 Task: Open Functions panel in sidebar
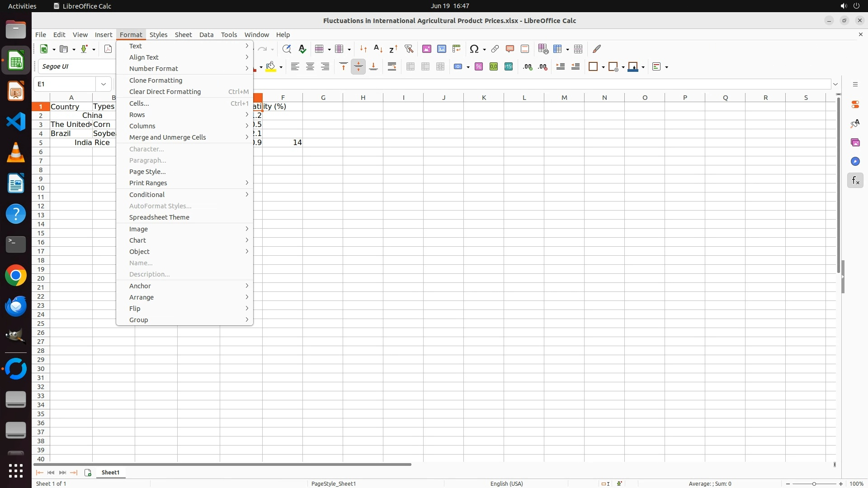click(855, 181)
